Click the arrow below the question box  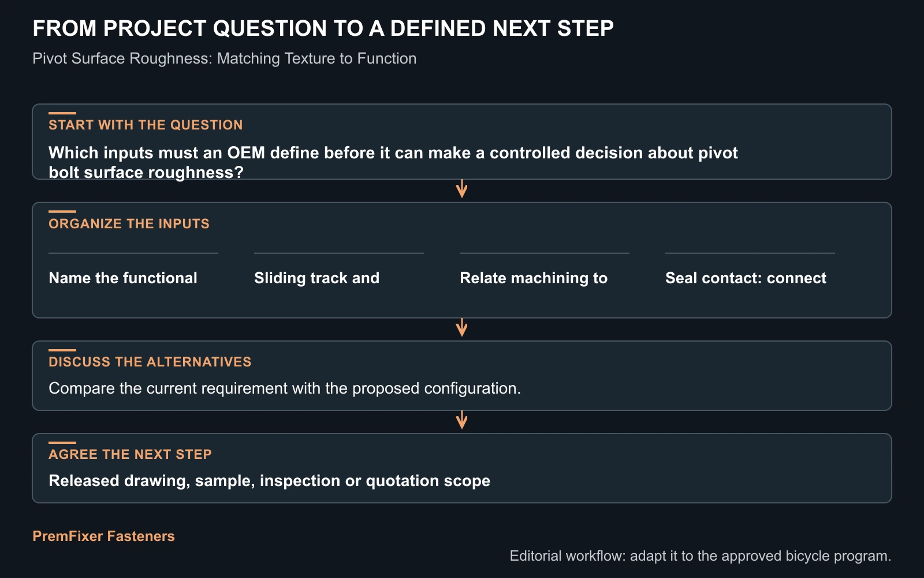coord(461,189)
